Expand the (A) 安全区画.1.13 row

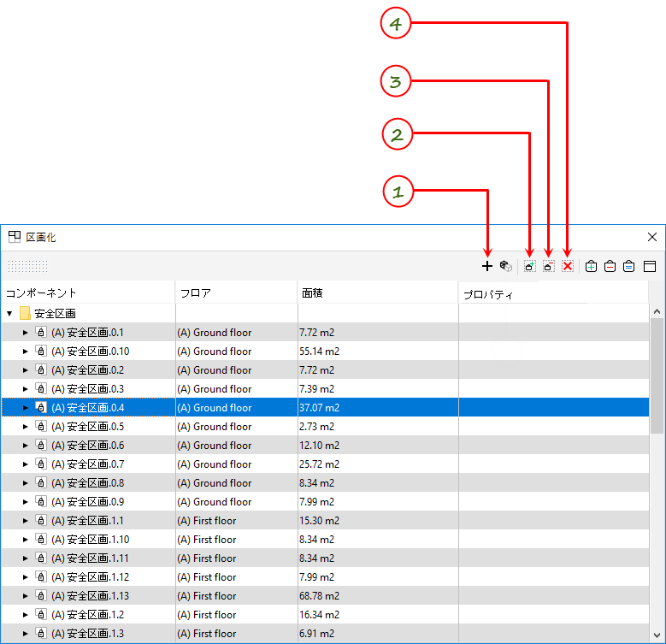(25, 596)
